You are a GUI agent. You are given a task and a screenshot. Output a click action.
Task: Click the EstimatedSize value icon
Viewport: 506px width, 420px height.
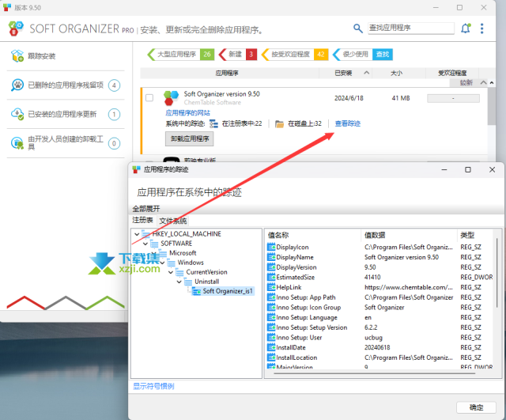[x=271, y=277]
